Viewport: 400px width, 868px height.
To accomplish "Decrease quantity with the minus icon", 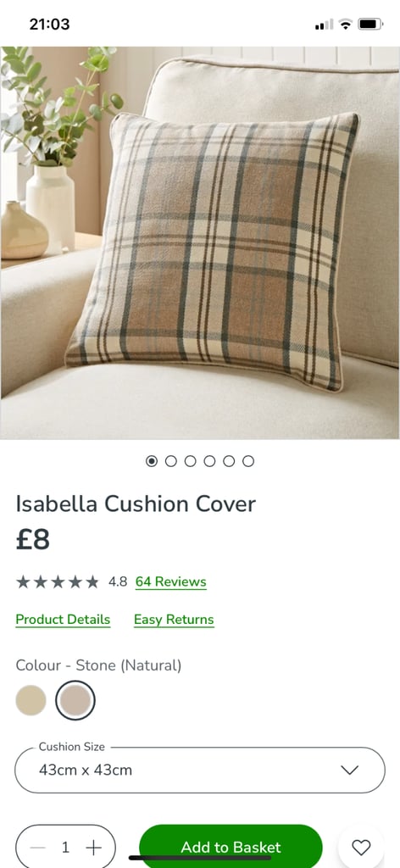I will pos(37,847).
